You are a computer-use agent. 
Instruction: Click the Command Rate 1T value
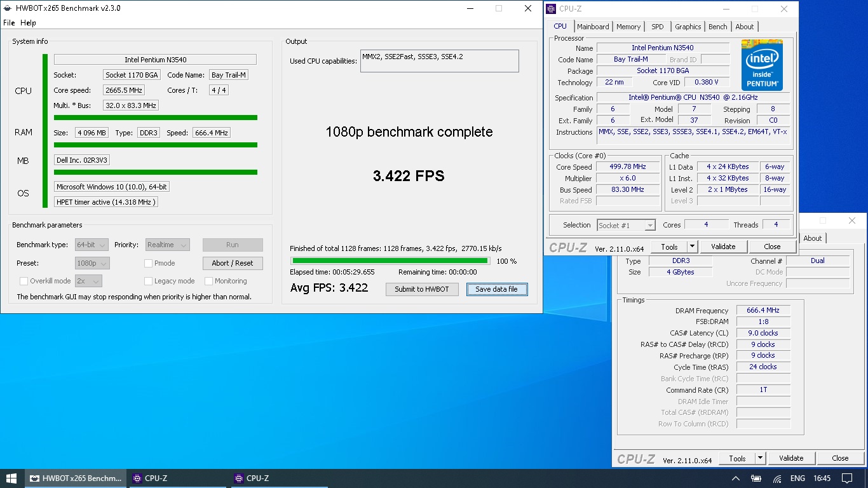pos(763,390)
